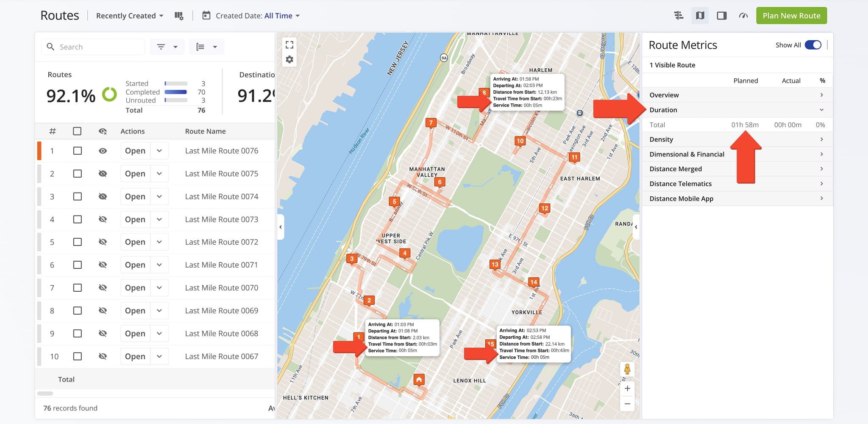This screenshot has width=868, height=424.
Task: Select stop 11 marker on map
Action: click(574, 157)
